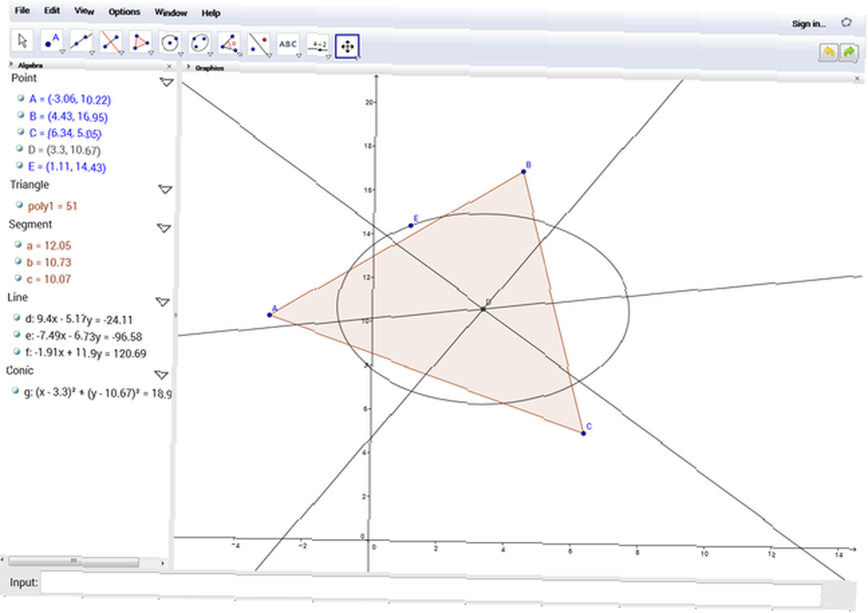
Task: Select the Line through Two Points tool
Action: pyautogui.click(x=82, y=42)
